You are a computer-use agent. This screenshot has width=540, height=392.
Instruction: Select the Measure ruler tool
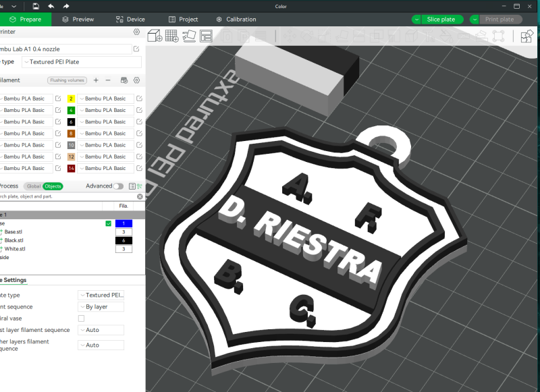click(x=464, y=36)
